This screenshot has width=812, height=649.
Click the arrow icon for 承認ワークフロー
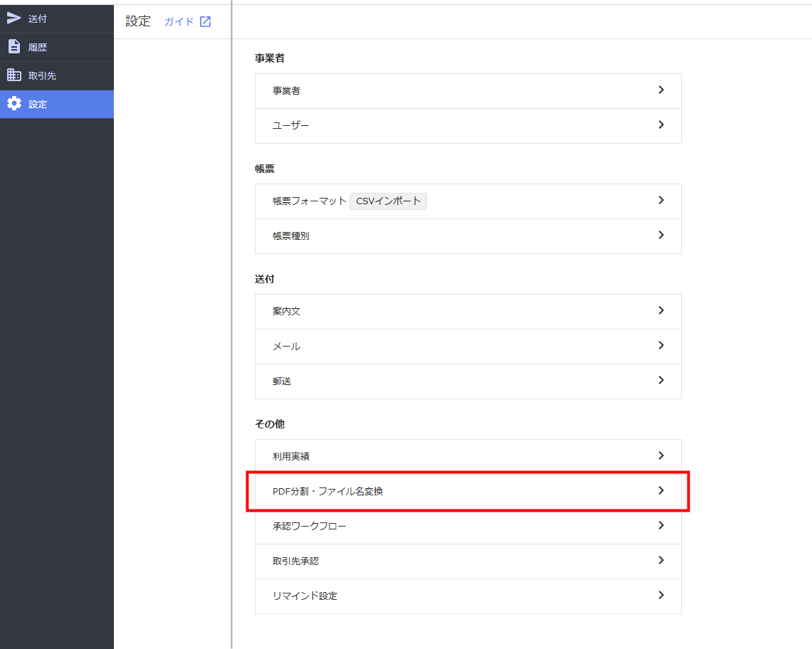pyautogui.click(x=661, y=526)
